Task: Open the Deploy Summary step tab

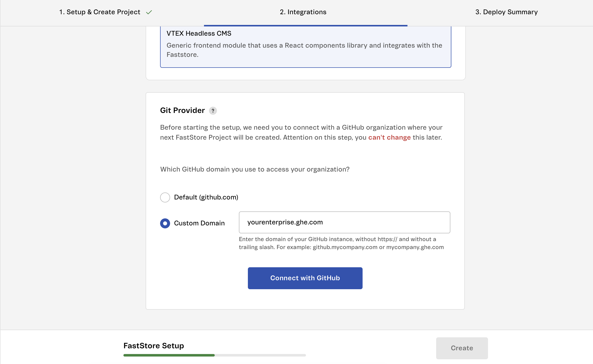Action: click(x=506, y=12)
